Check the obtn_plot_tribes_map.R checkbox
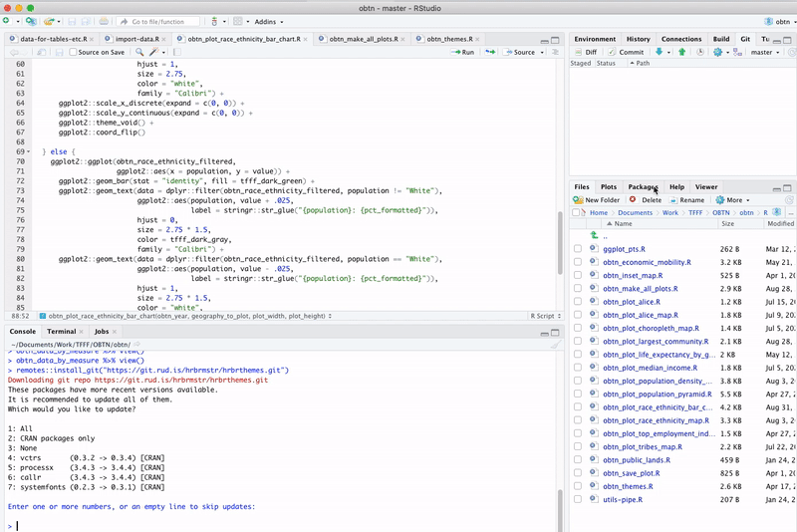The image size is (797, 532). click(x=578, y=446)
